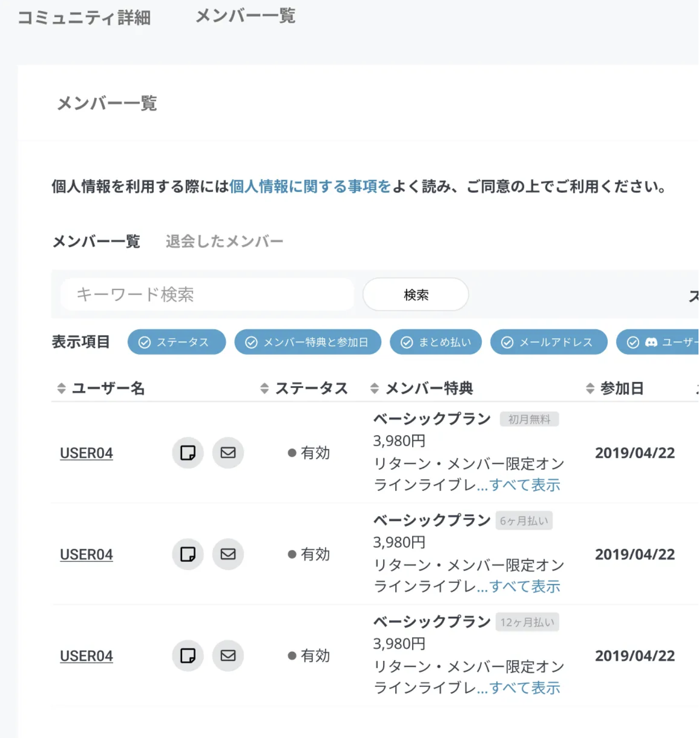Open コミュニティ詳細 in top navigation
The image size is (700, 738).
[84, 18]
